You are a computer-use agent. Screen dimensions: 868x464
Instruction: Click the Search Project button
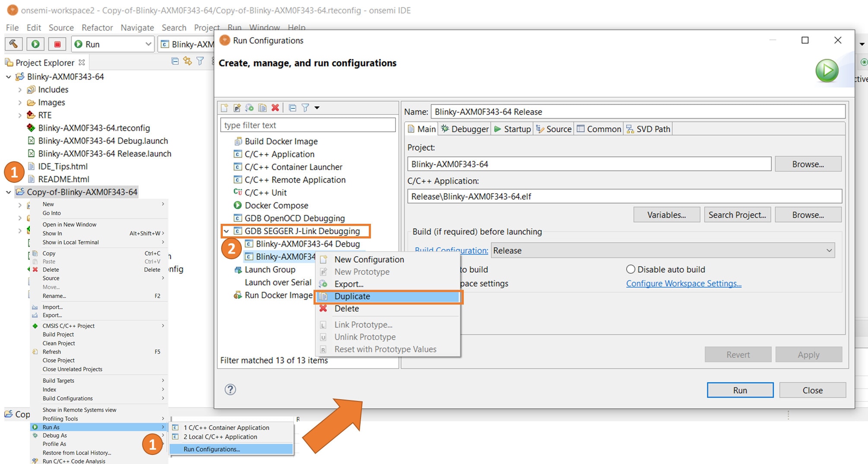click(737, 215)
